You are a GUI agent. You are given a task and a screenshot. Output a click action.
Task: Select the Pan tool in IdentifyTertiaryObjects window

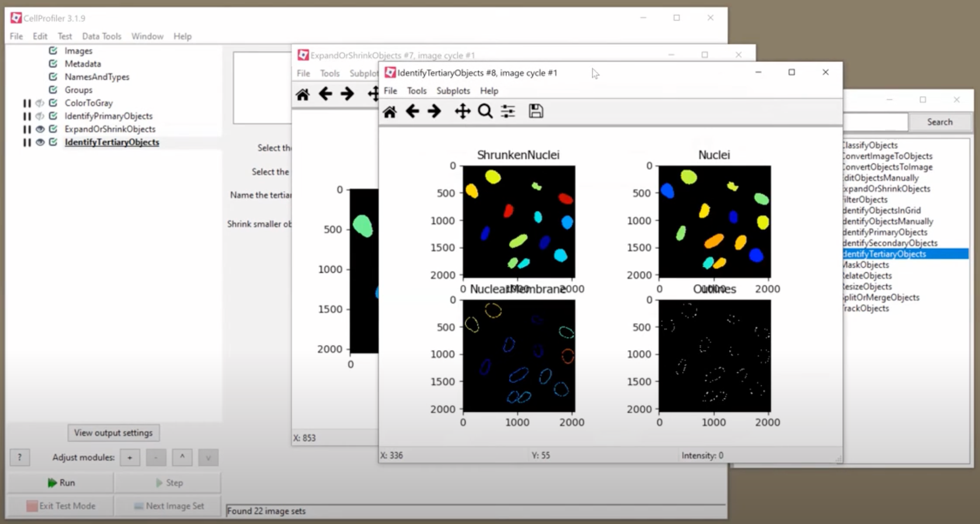462,112
